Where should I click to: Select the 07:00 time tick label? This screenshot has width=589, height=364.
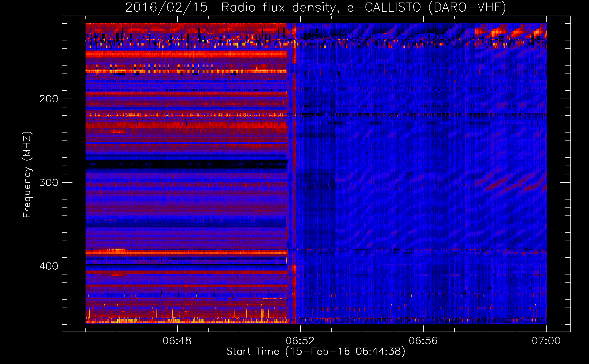click(x=546, y=341)
